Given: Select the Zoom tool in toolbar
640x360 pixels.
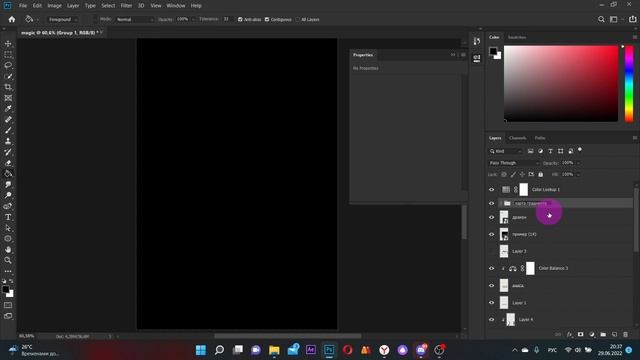Looking at the screenshot, I should point(8,260).
